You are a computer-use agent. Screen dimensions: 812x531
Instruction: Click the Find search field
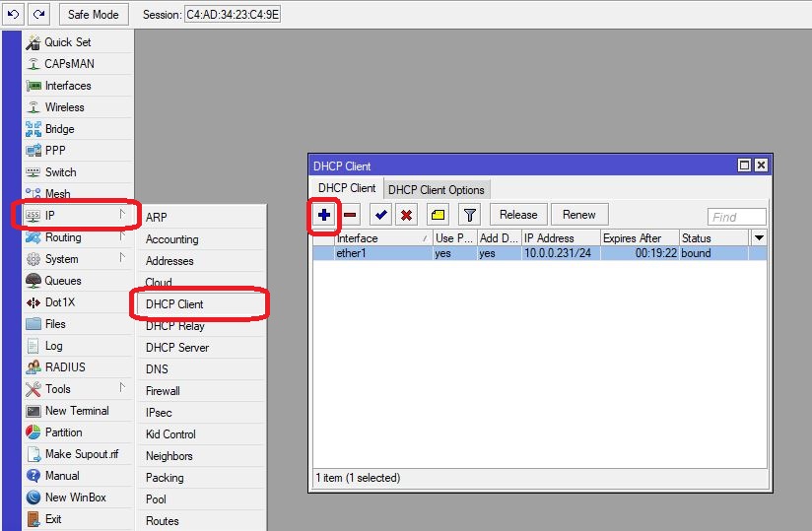(736, 217)
